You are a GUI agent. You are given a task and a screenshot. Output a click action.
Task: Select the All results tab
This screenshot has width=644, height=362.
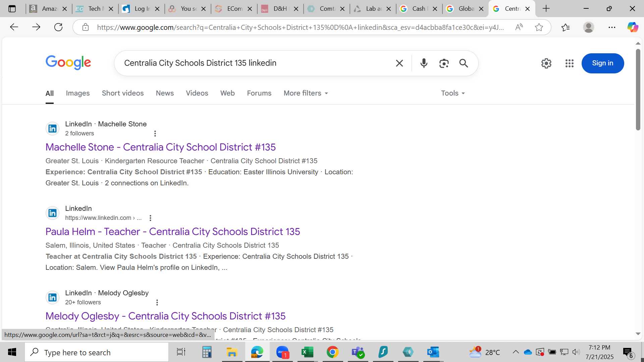point(50,93)
